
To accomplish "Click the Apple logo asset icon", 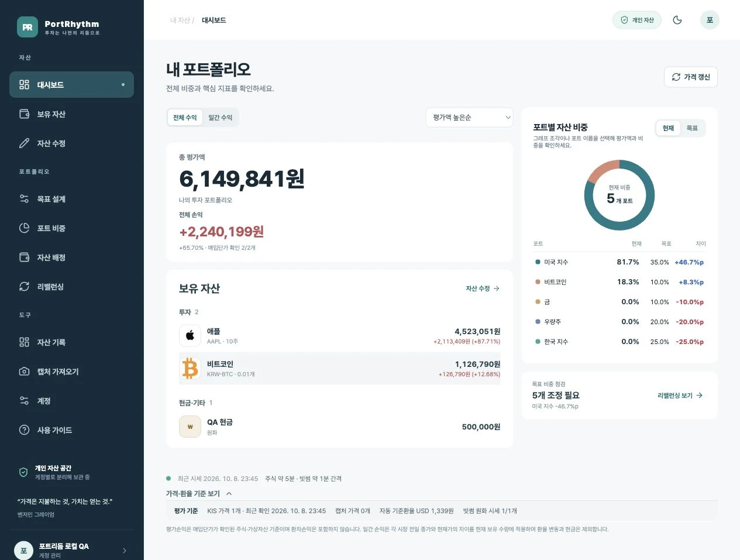I will coord(190,335).
